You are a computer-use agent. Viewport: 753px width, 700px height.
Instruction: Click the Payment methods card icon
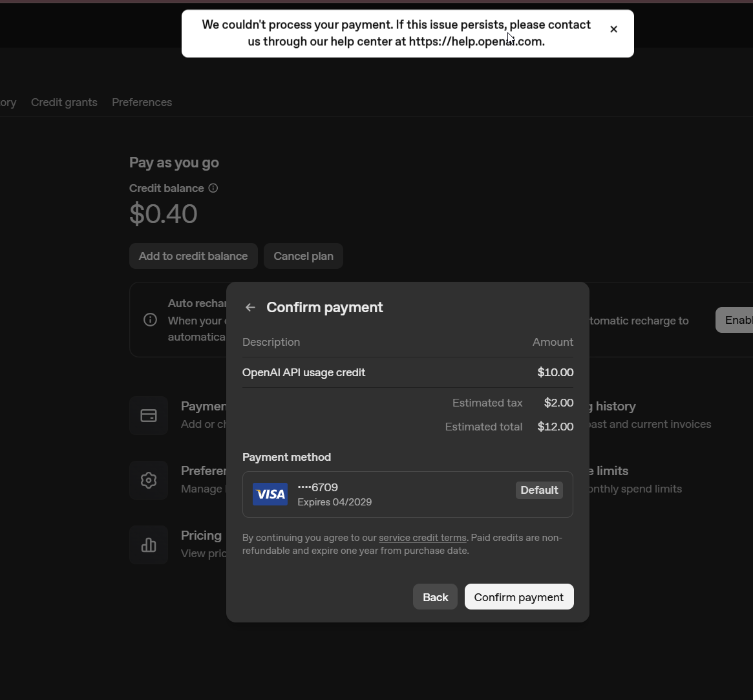[149, 416]
